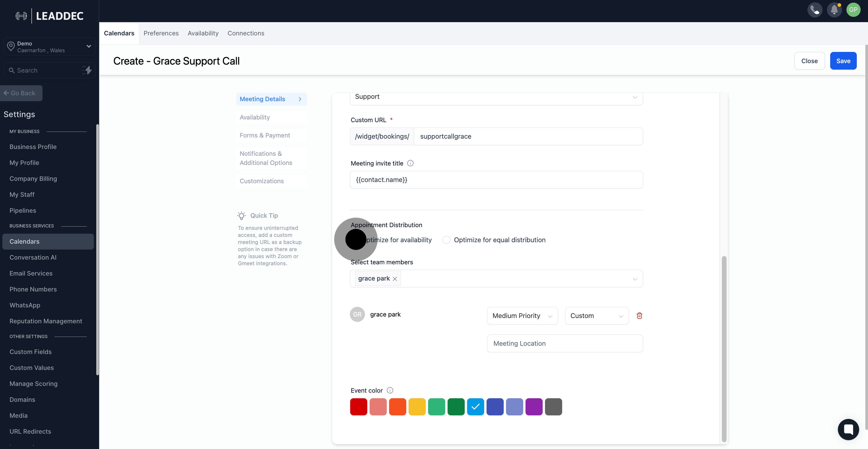Click the Meeting invite title field
Image resolution: width=868 pixels, height=449 pixels.
[496, 180]
